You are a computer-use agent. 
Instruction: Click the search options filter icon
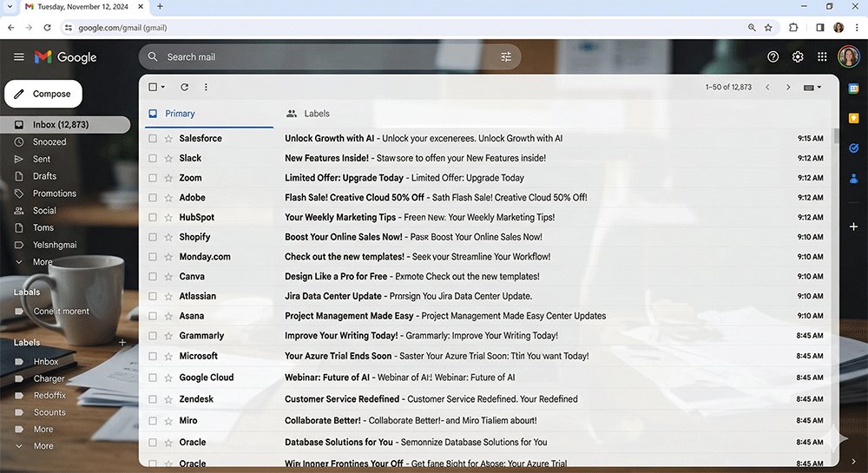506,57
